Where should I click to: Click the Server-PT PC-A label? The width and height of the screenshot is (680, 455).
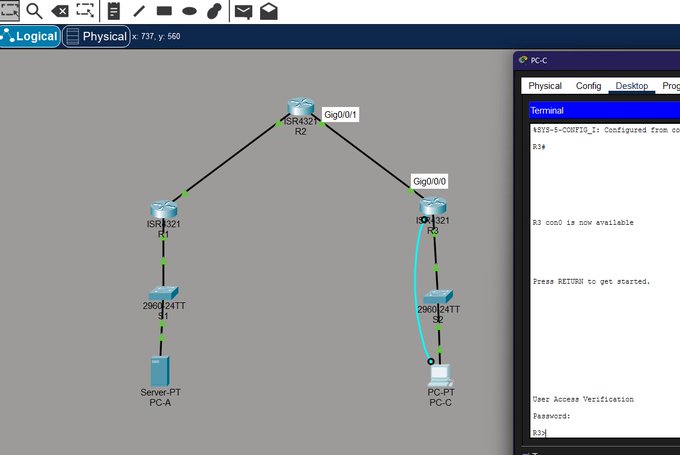tap(160, 397)
